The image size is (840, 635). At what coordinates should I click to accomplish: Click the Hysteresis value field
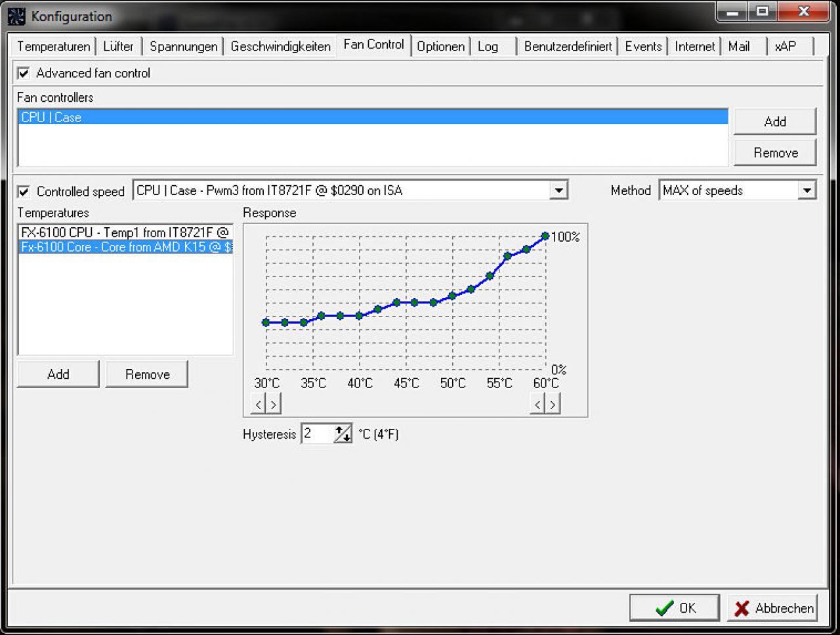318,434
